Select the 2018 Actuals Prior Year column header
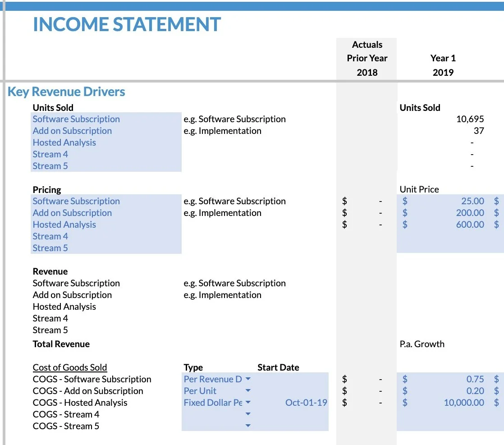504x445 pixels. pyautogui.click(x=367, y=72)
